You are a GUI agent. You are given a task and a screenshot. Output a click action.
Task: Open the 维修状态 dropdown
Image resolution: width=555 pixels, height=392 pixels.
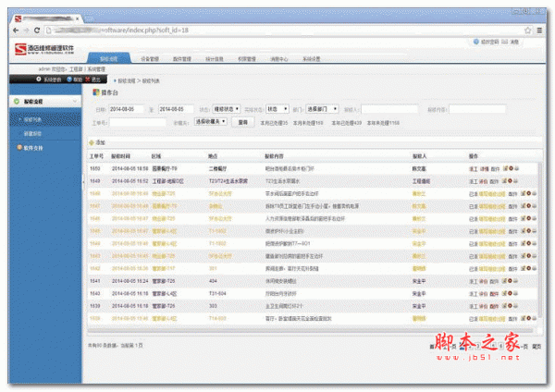point(227,109)
